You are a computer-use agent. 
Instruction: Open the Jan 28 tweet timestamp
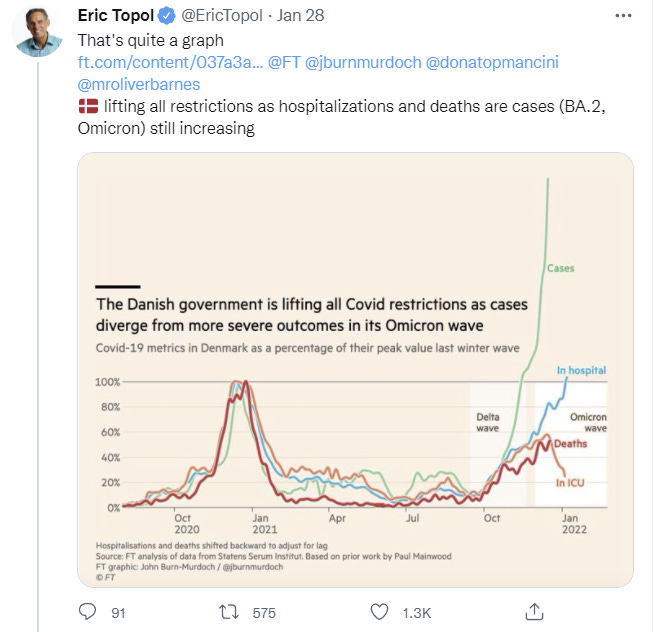300,16
